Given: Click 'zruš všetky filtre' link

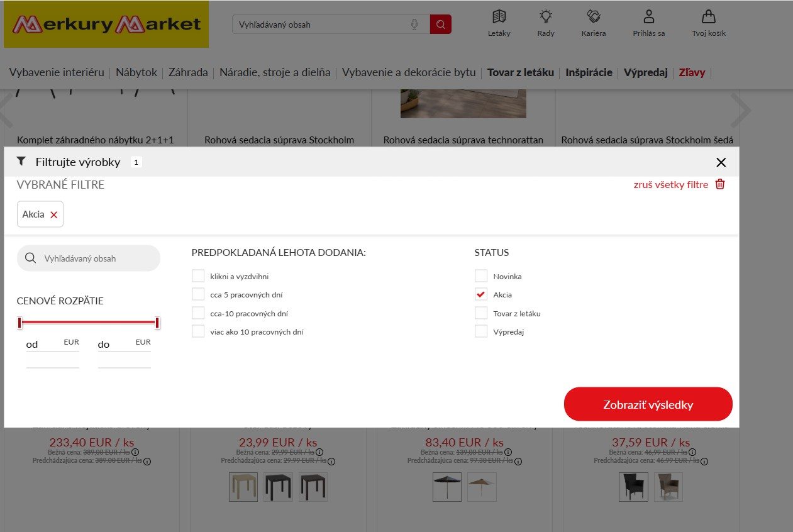Looking at the screenshot, I should 671,184.
